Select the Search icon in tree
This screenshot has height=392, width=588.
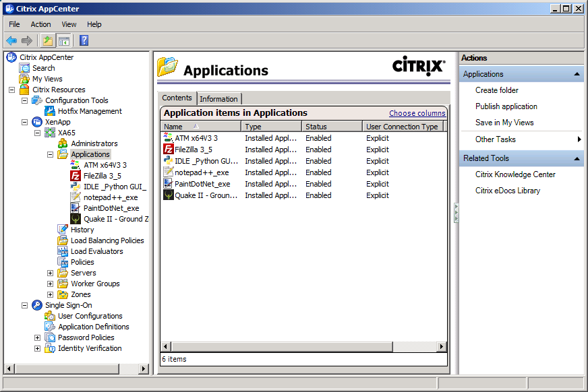point(24,68)
